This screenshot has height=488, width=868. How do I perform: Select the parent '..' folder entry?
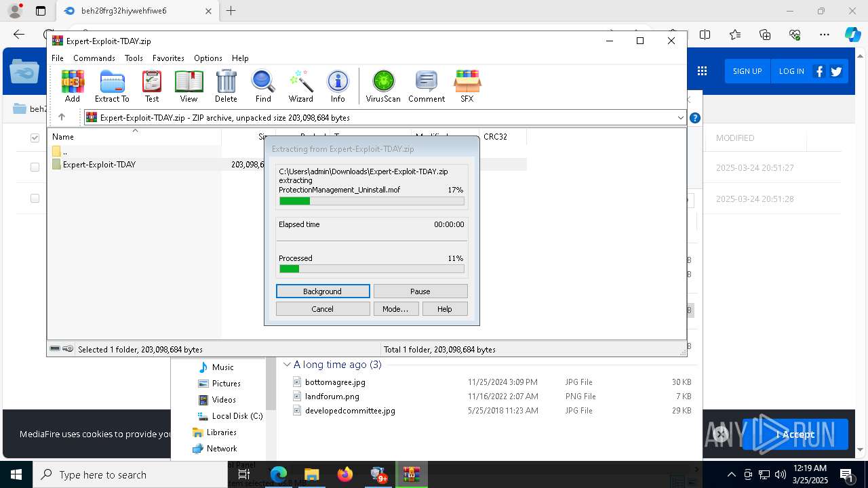point(60,151)
